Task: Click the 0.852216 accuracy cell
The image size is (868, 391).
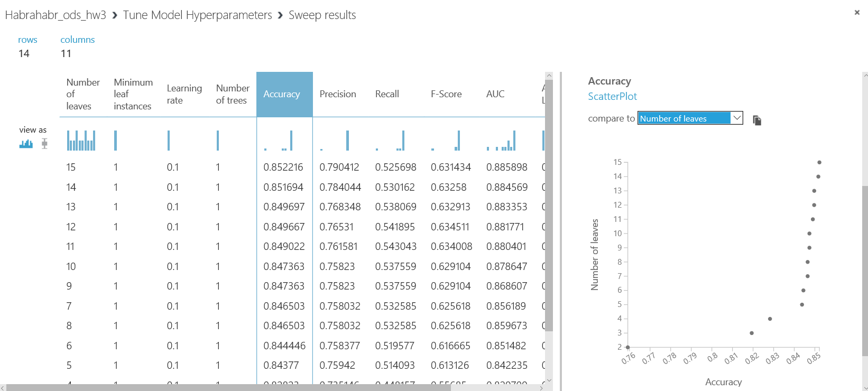Action: click(283, 167)
